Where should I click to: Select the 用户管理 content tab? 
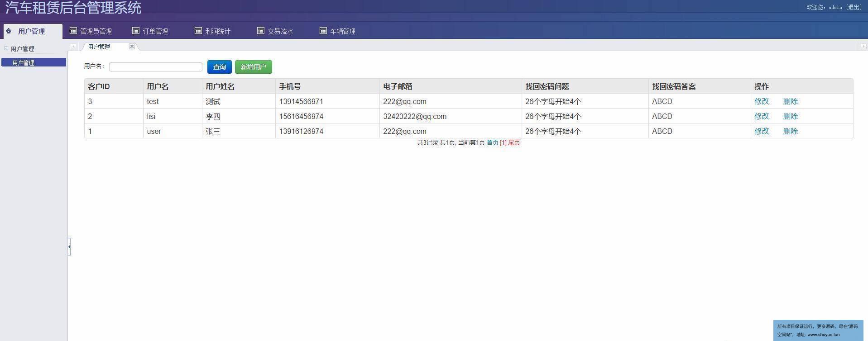[x=99, y=47]
